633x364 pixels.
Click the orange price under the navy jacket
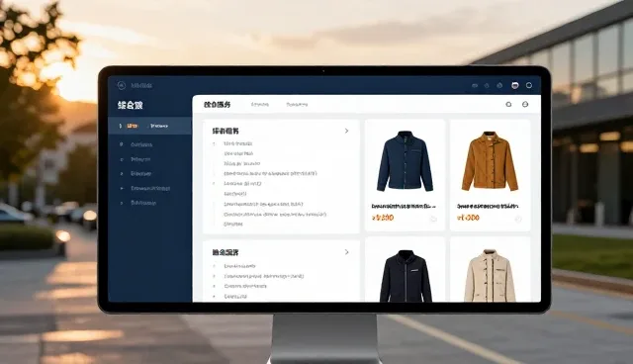pos(383,218)
